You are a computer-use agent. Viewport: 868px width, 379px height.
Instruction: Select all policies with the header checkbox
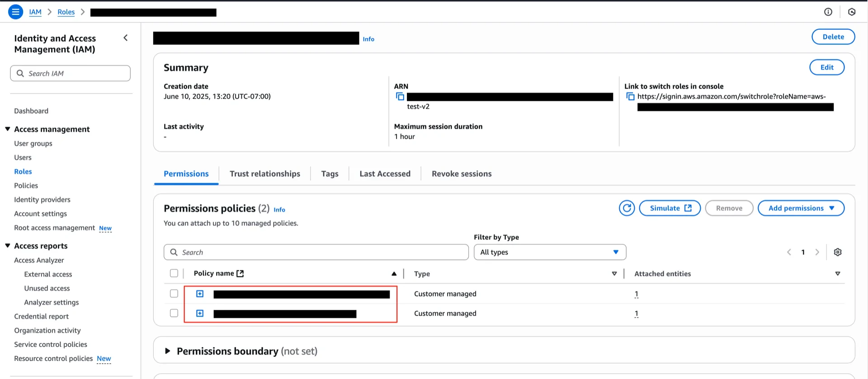click(x=174, y=273)
